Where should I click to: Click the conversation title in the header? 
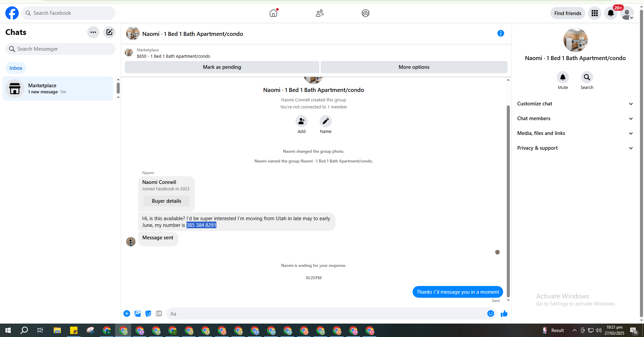point(193,34)
